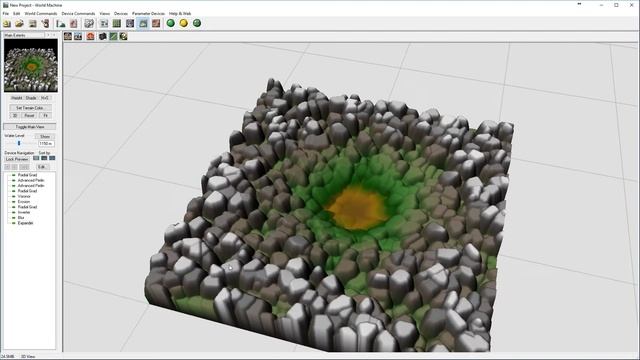Toggle Lock Preview button
The height and width of the screenshot is (360, 640).
coord(17,159)
